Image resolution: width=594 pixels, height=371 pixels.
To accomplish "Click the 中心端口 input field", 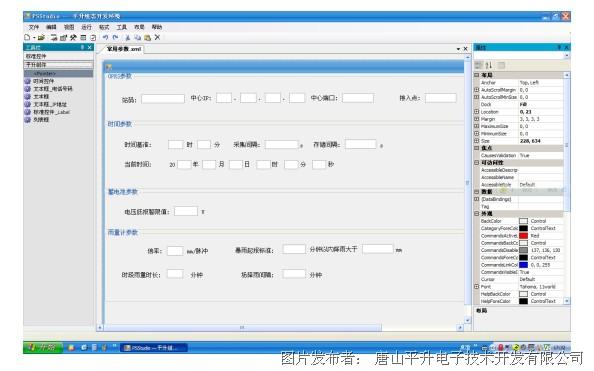I will [x=358, y=98].
